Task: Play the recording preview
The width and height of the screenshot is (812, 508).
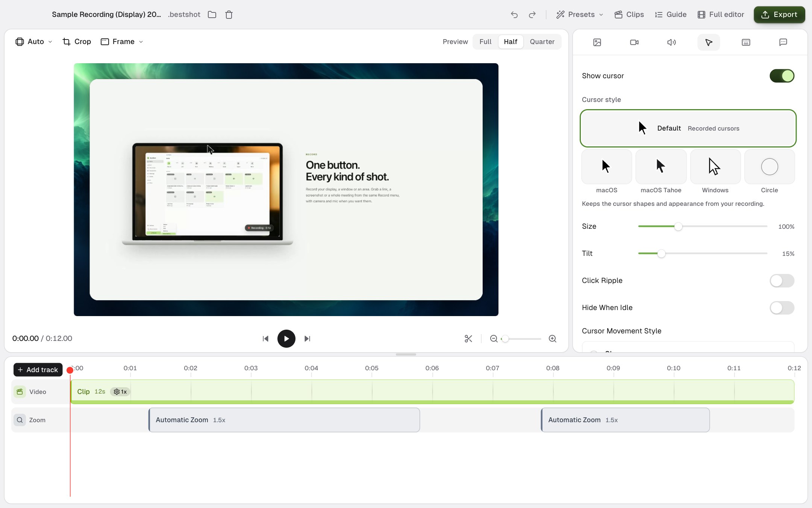Action: point(286,339)
